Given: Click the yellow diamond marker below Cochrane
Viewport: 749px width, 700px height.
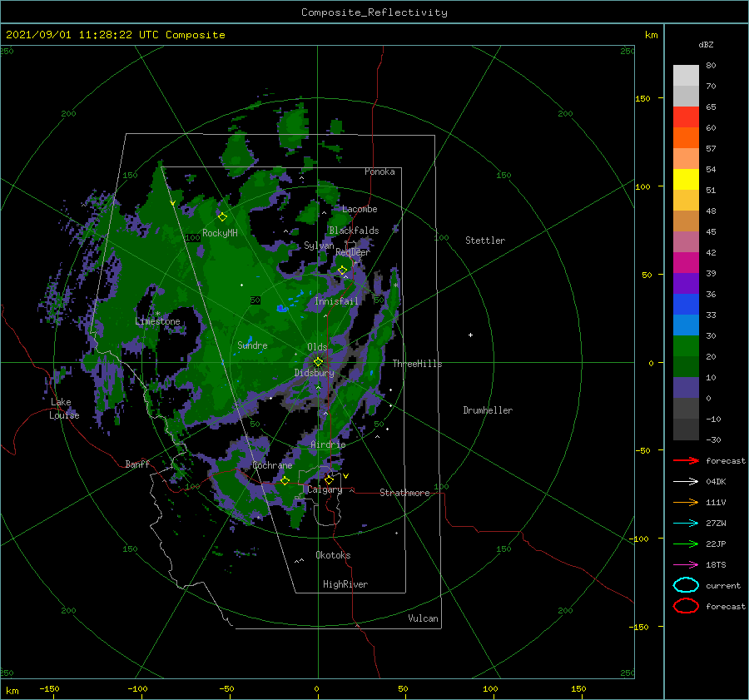Looking at the screenshot, I should [285, 480].
